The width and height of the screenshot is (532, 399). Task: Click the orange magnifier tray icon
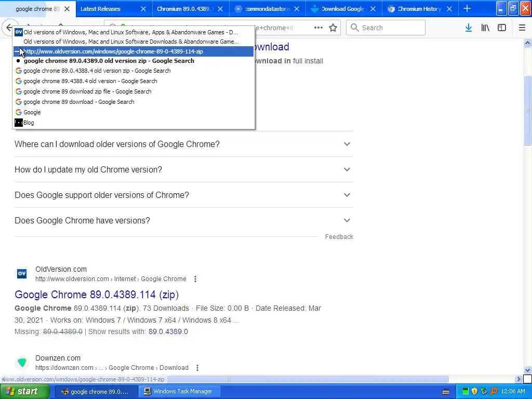[494, 392]
